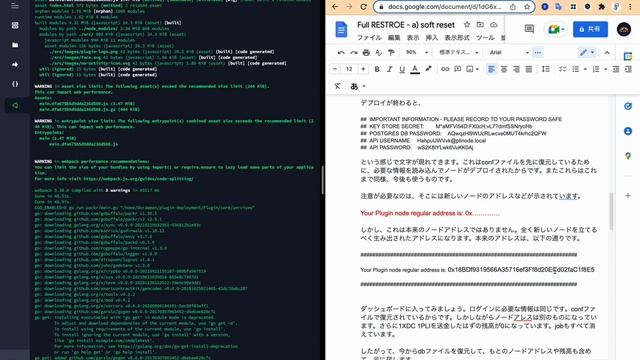Screen dimensions: 640x360
Task: Open the 表示 menu
Action: point(413,38)
